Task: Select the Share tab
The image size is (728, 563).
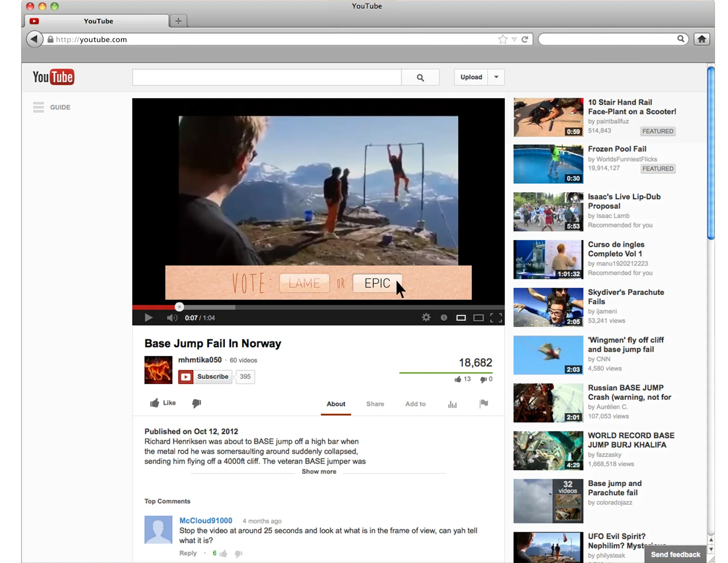Action: [x=375, y=404]
